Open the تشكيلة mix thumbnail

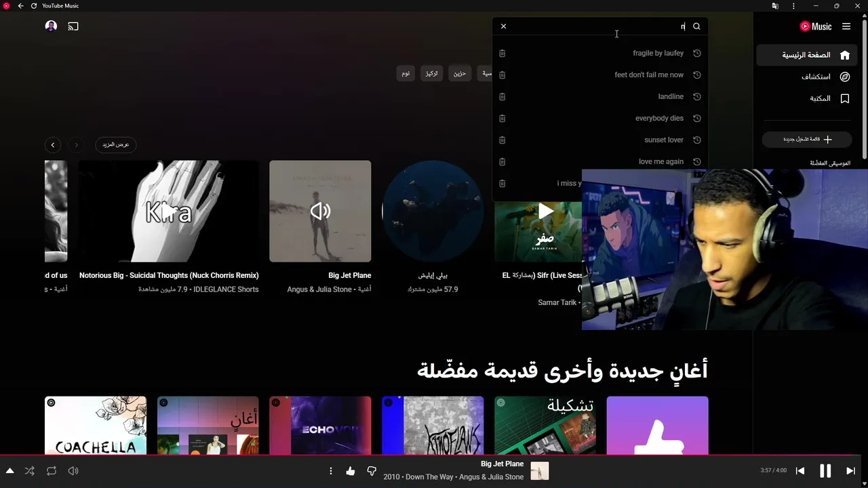pos(545,426)
